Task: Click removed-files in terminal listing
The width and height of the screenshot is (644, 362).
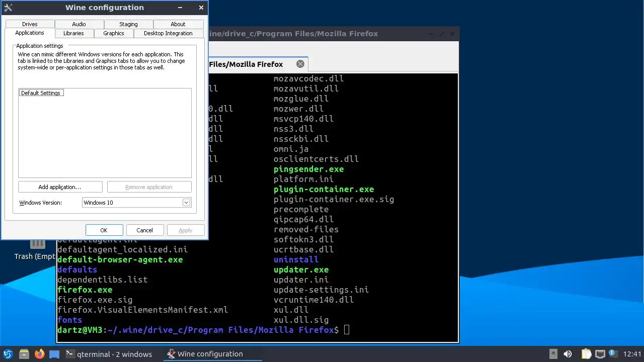Action: (x=306, y=229)
